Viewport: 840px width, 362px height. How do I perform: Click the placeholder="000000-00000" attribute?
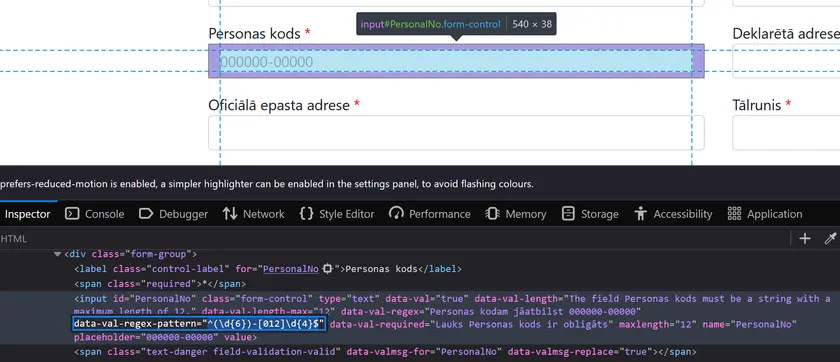point(146,338)
